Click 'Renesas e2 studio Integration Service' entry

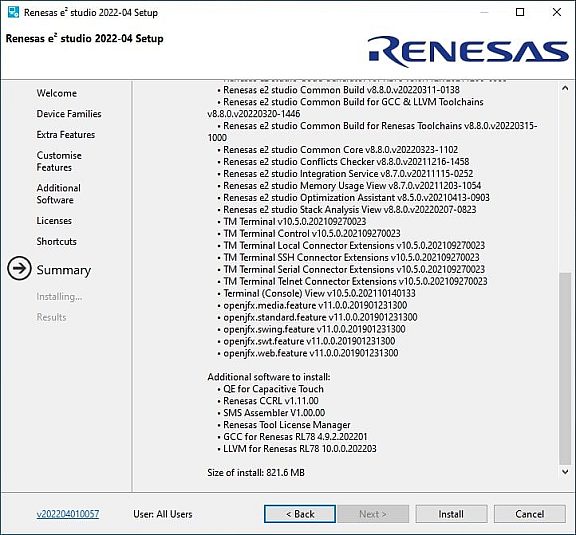pyautogui.click(x=348, y=174)
